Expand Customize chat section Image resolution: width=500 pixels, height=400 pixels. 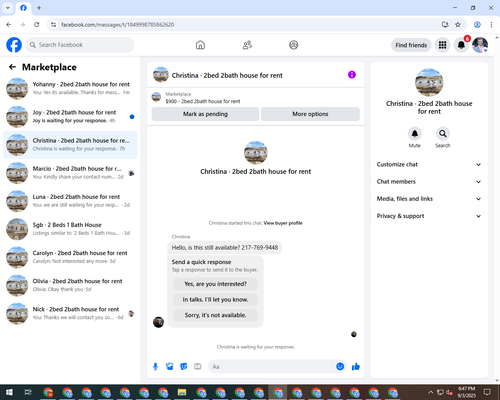[x=429, y=164]
